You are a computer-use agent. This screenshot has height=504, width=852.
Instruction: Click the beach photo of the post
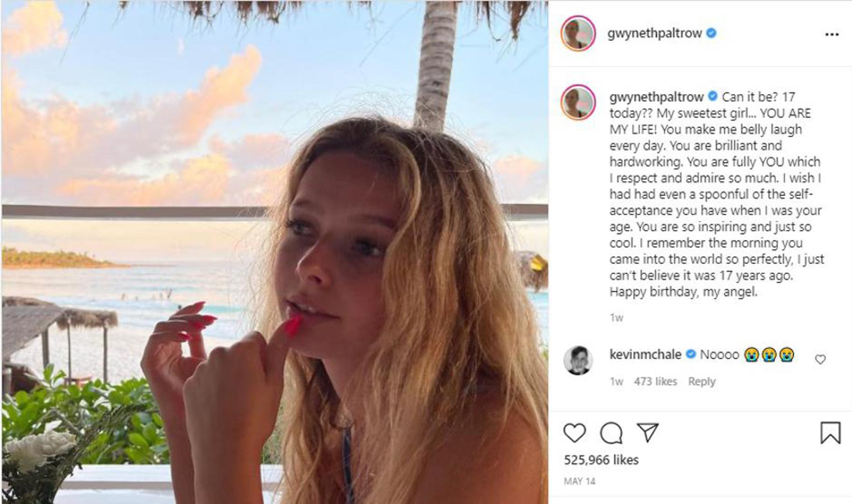274,252
